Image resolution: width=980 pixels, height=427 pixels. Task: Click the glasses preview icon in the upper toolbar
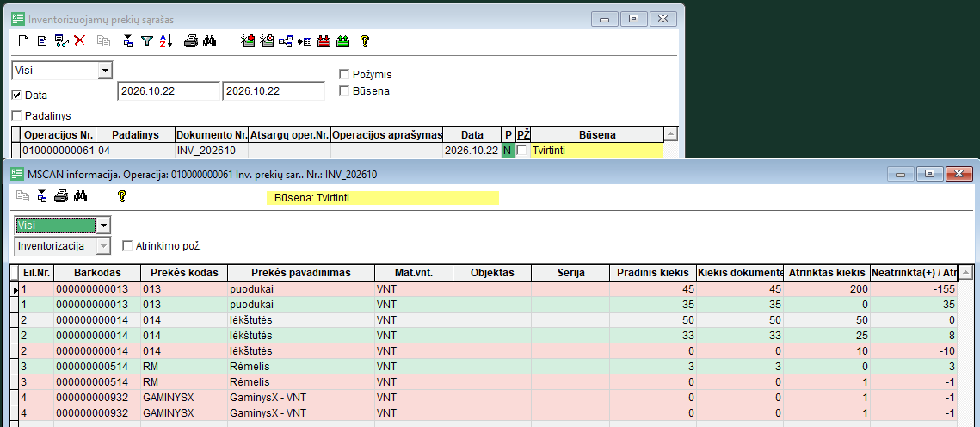tap(61, 41)
